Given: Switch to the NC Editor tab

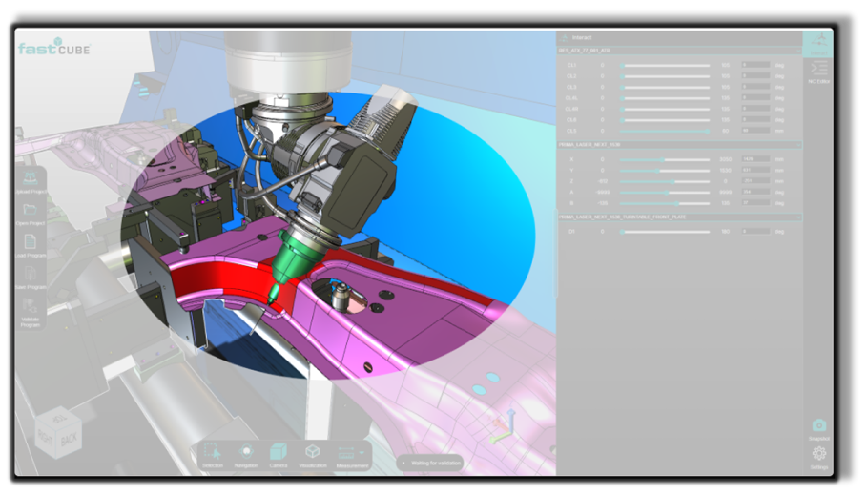Looking at the screenshot, I should coord(818,71).
